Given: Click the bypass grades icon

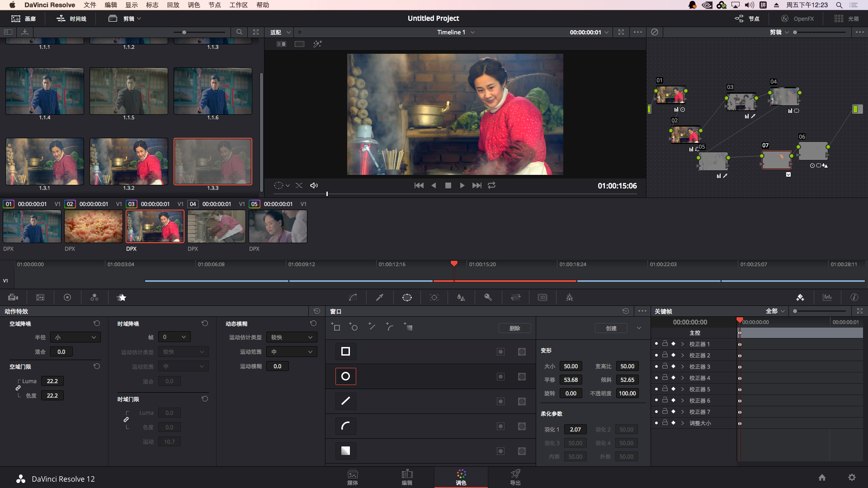Looking at the screenshot, I should (x=655, y=32).
